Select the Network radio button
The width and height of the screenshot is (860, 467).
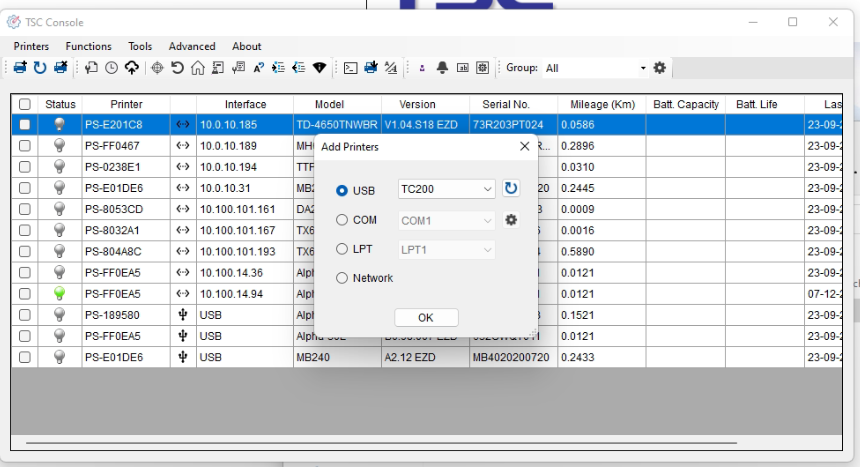click(x=342, y=278)
